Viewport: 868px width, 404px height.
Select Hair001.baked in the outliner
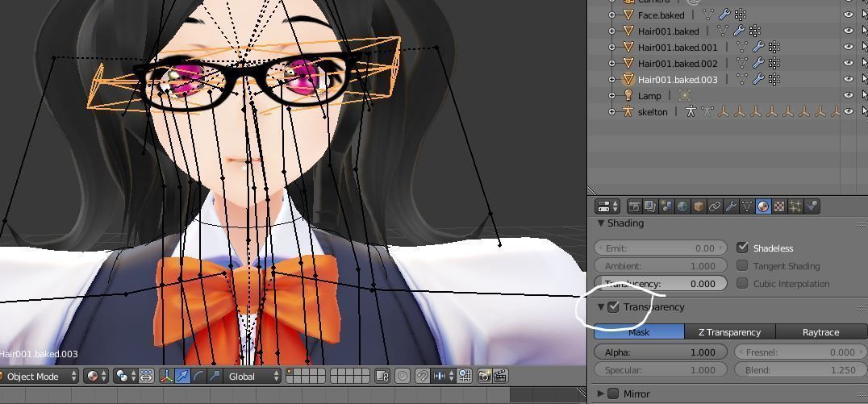[x=668, y=31]
